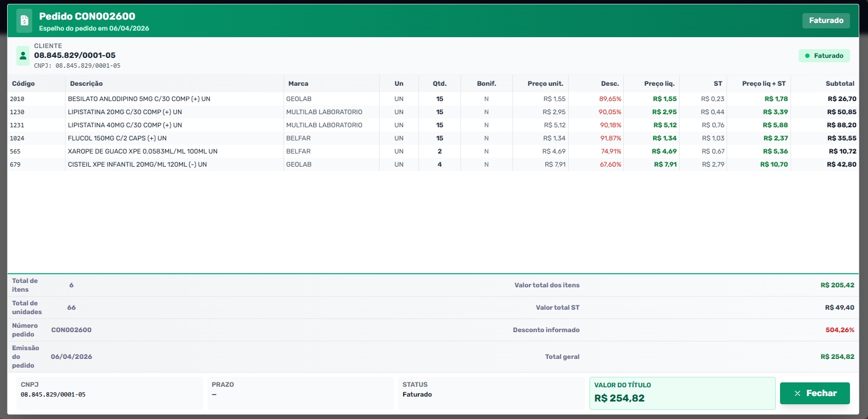Click the PRAZO field in the footer
868x419 pixels.
(300, 393)
